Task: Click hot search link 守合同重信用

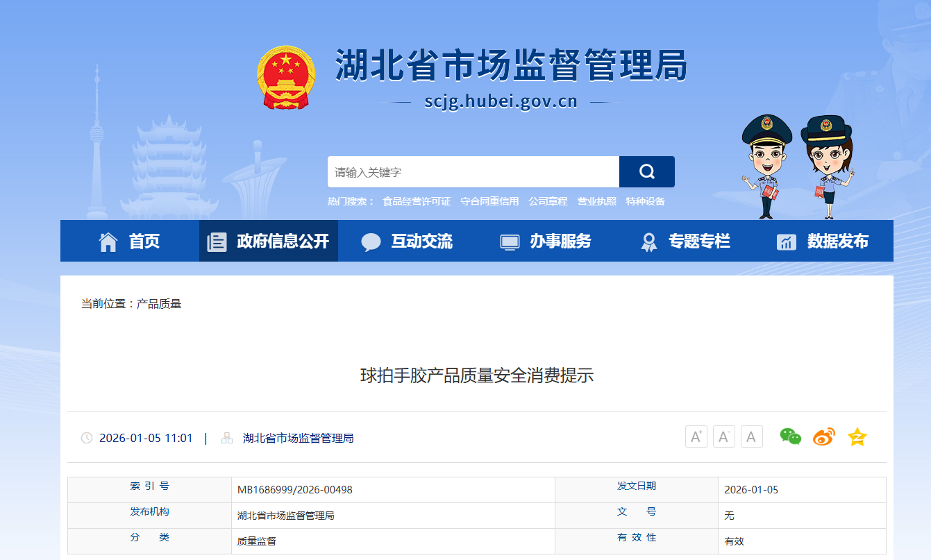Action: pyautogui.click(x=489, y=201)
